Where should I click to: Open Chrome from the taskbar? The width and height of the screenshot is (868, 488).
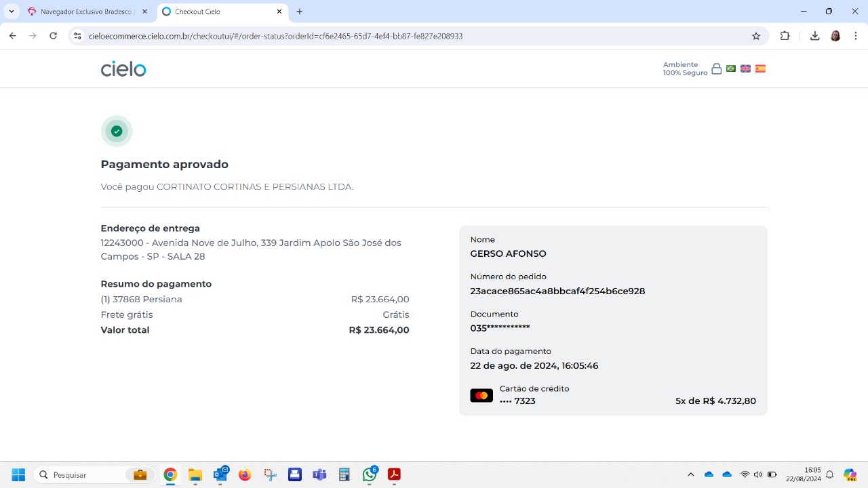coord(170,475)
